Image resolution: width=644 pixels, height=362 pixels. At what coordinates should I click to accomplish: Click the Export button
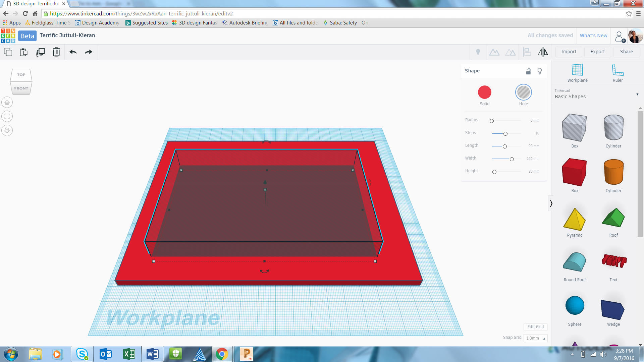point(597,52)
